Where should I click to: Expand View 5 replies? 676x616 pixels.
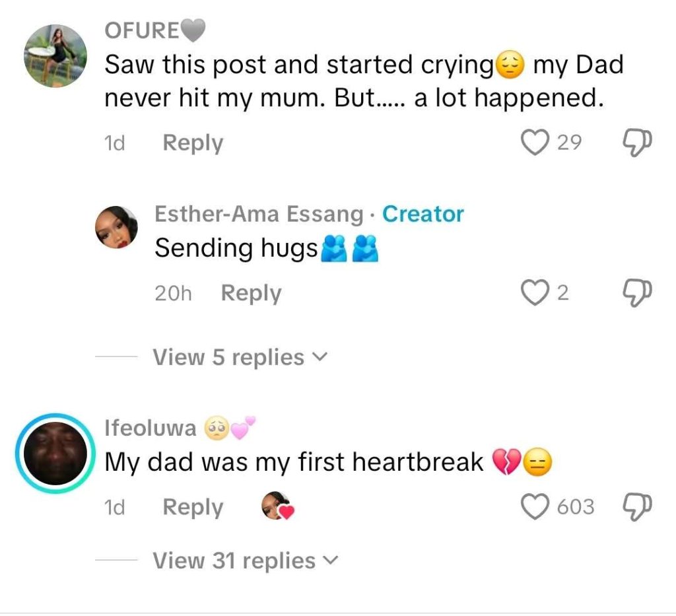point(228,357)
